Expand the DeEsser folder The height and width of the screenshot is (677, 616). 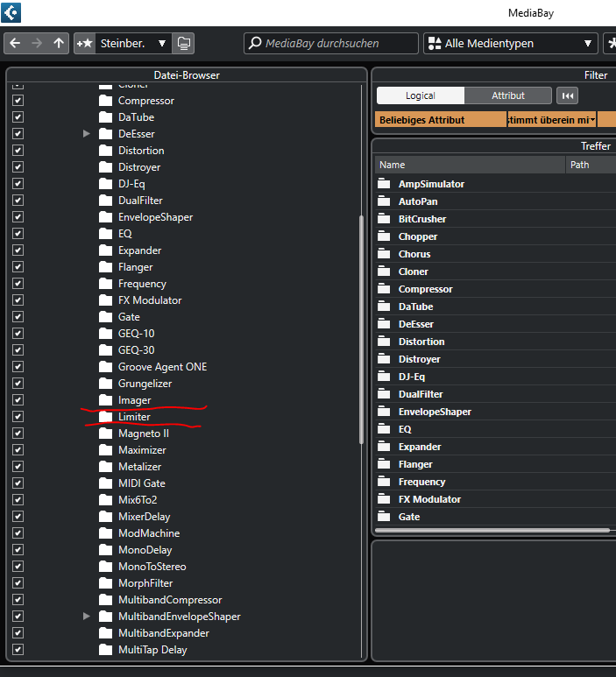pos(86,134)
